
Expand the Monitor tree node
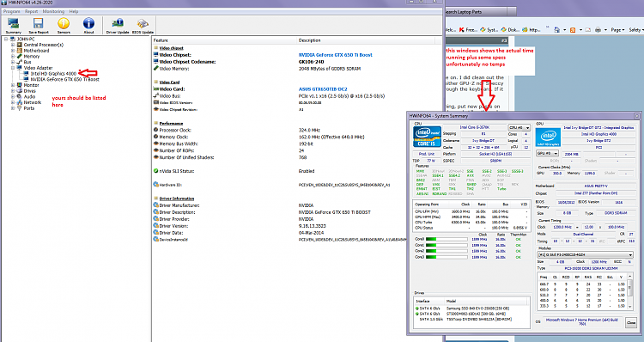tap(13, 85)
